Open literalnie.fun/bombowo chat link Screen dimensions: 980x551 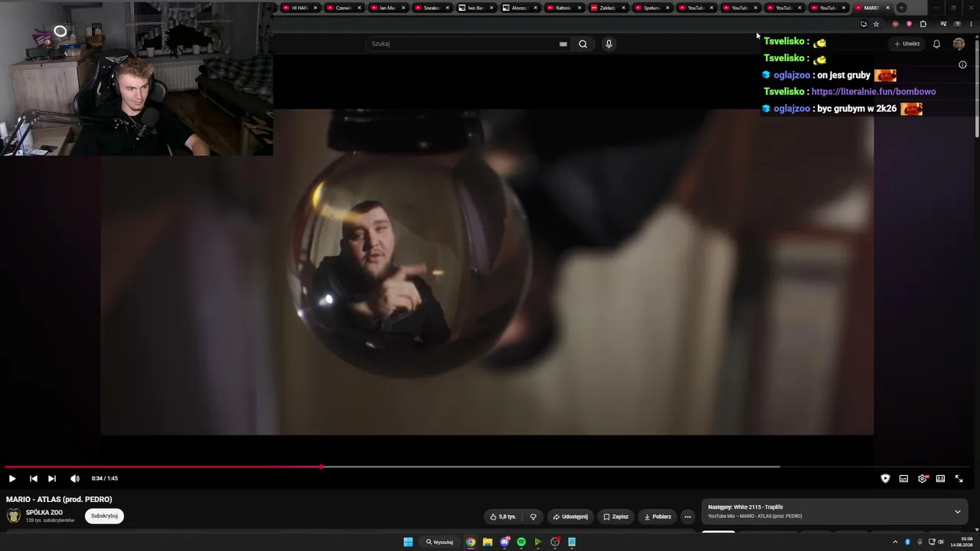[x=874, y=92]
